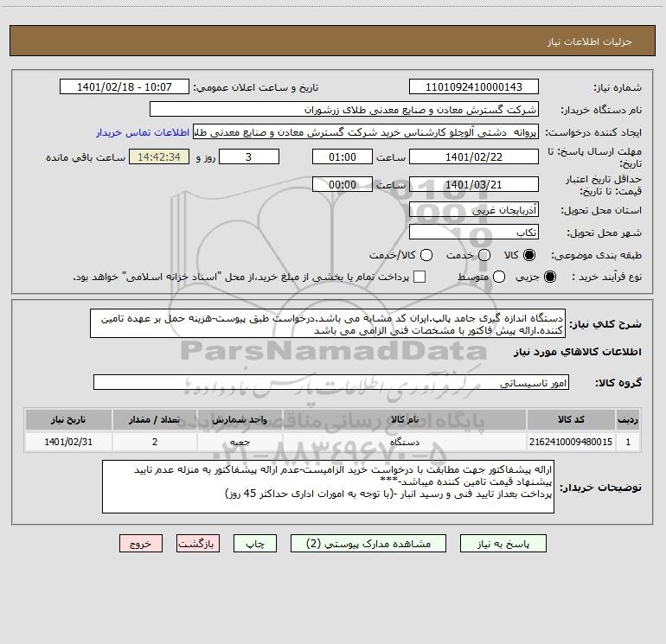
Task: Click the گروه کالا field امور تاسیساتی
Action: pos(331,382)
